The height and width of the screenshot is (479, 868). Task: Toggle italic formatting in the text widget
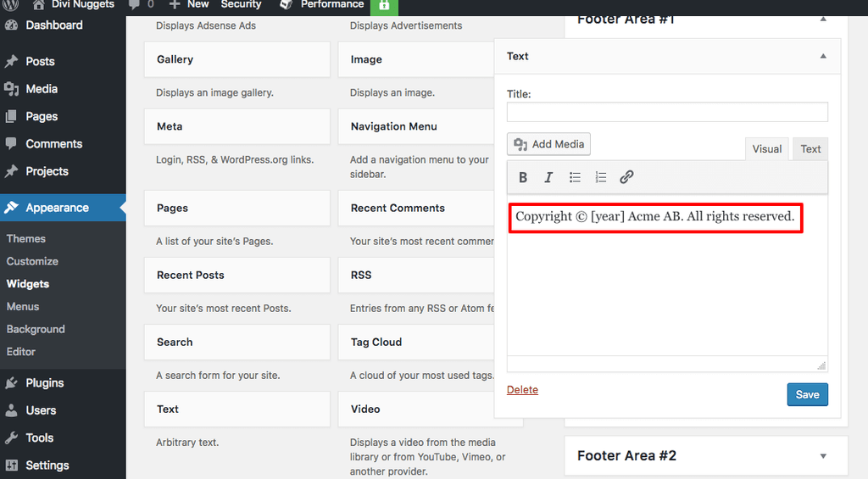(548, 177)
